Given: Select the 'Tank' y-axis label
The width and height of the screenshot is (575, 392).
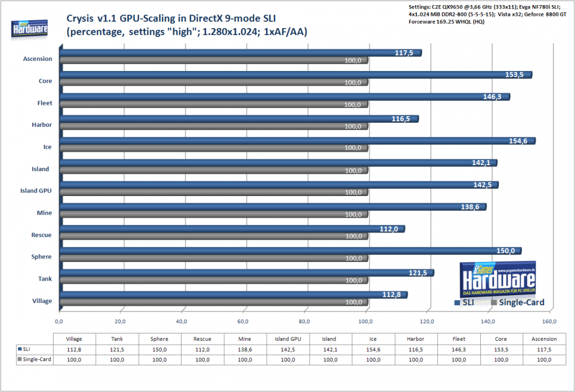Looking at the screenshot, I should [x=45, y=279].
